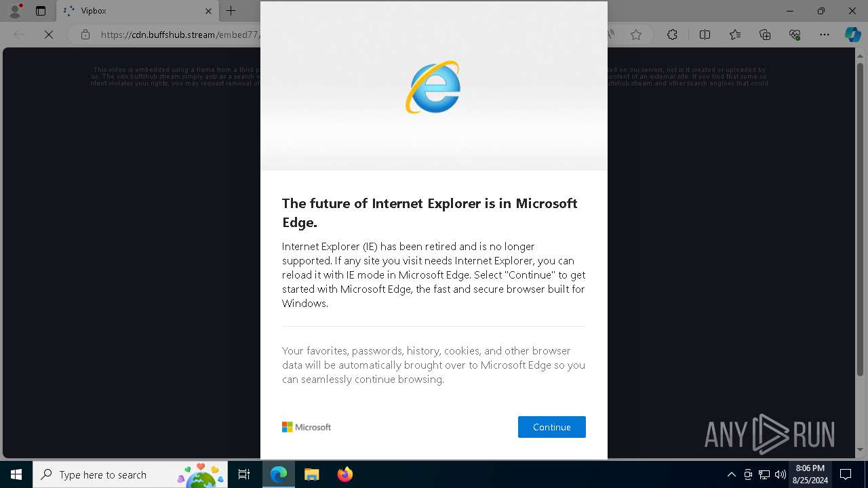Show hidden system tray icons
This screenshot has width=868, height=488.
pyautogui.click(x=731, y=474)
